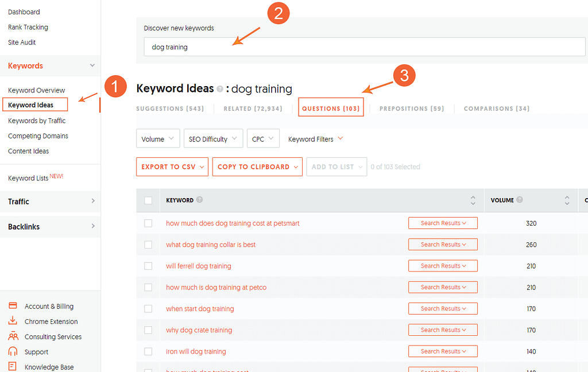Screen dimensions: 588x372
Task: Toggle the select-all checkbox in table header
Action: [x=148, y=200]
